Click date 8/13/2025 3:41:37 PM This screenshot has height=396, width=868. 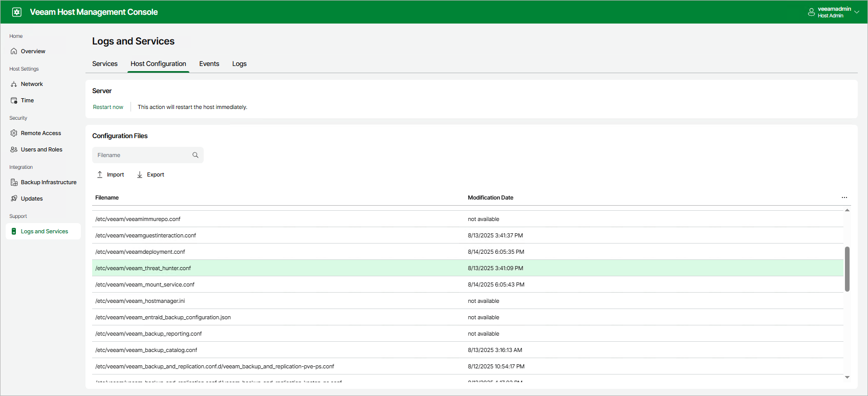coord(495,235)
